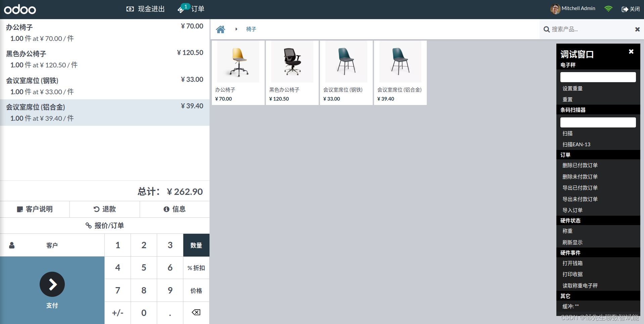Add 办公椅子 product to the order
The height and width of the screenshot is (324, 644).
pyautogui.click(x=238, y=72)
